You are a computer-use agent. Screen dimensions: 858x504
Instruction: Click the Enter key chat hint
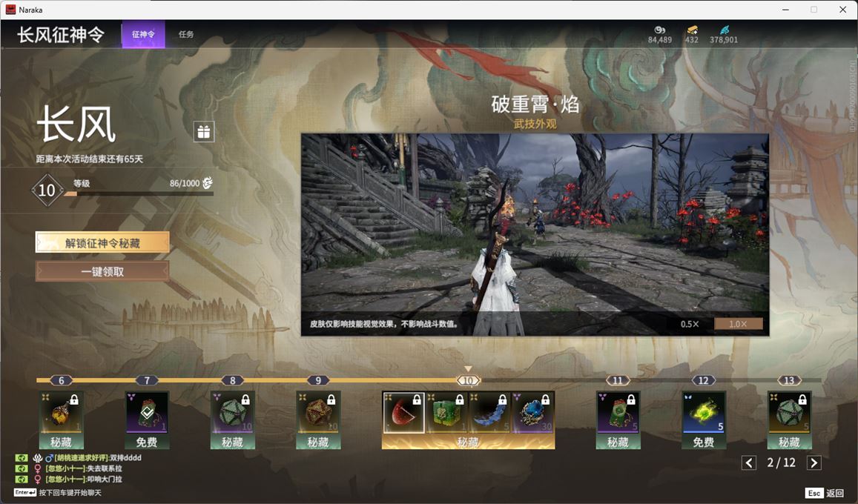click(25, 493)
